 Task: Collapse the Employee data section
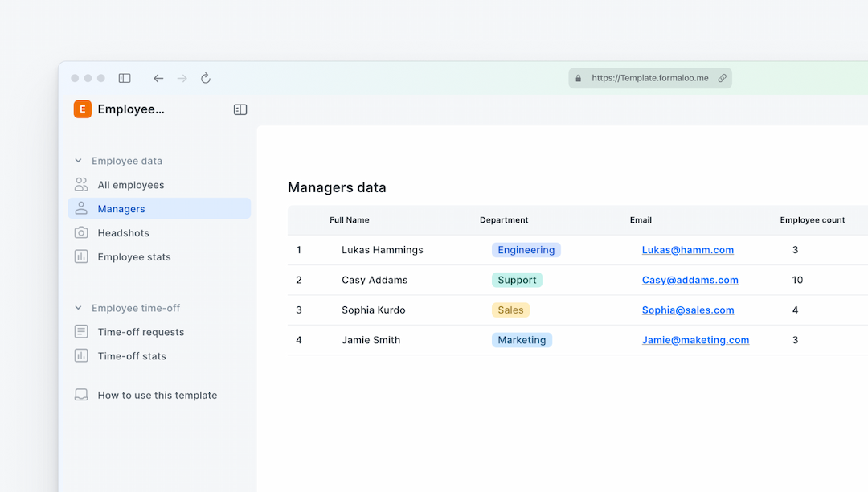coord(78,160)
